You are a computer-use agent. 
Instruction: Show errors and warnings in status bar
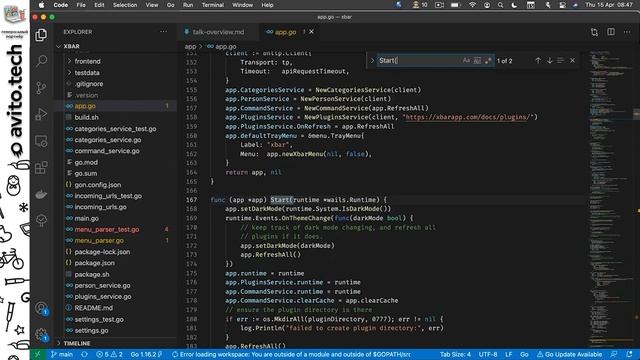tap(109, 354)
